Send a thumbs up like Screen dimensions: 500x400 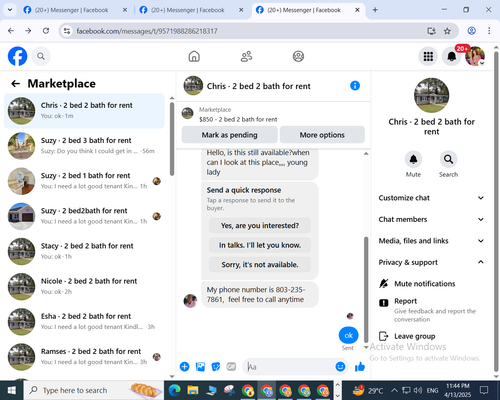point(360,367)
